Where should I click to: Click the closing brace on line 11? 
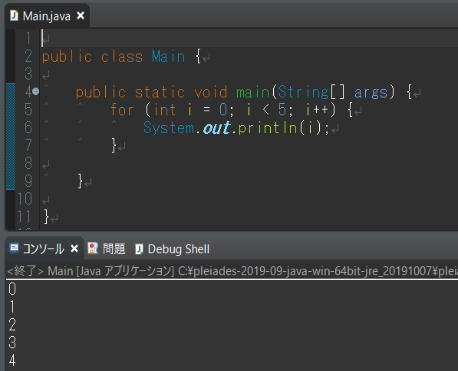[x=46, y=217]
